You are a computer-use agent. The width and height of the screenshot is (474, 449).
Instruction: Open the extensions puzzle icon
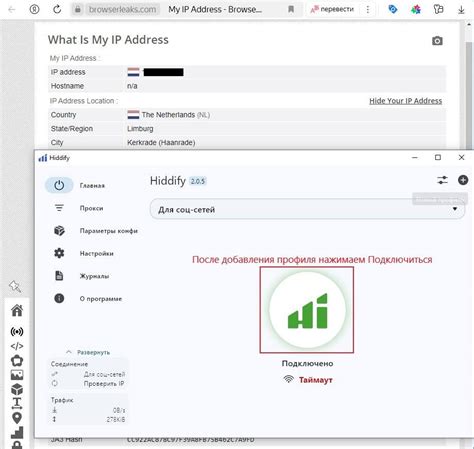point(438,9)
